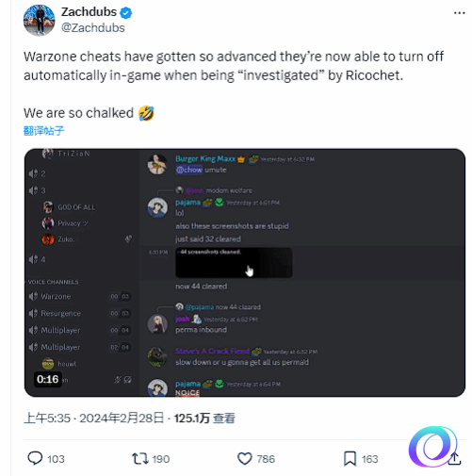Viewport: 472px width, 476px height.
Task: Open Zachdubs profile avatar
Action: (x=40, y=20)
